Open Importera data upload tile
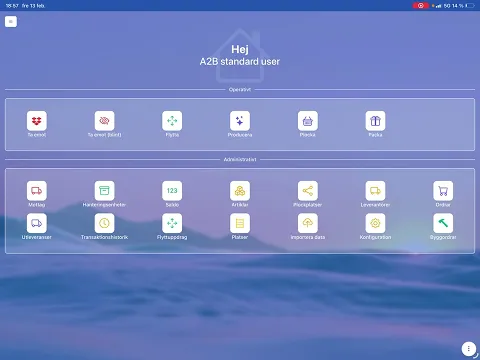This screenshot has height=360, width=480. pos(308,223)
